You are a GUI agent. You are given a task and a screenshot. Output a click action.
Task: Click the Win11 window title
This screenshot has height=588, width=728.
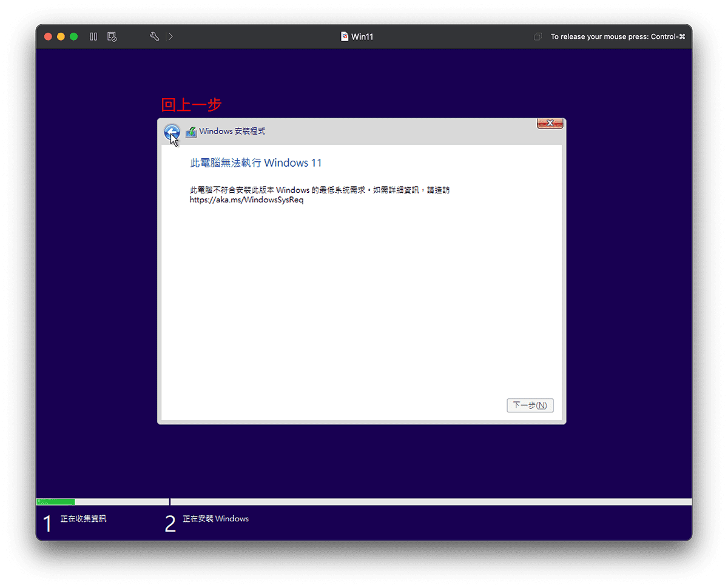[x=361, y=36]
